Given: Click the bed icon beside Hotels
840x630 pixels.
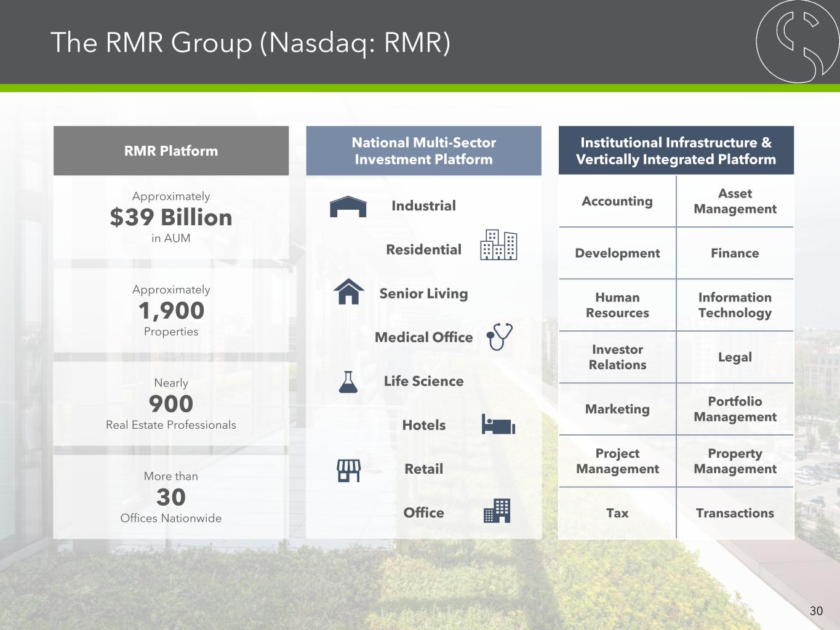Looking at the screenshot, I should tap(498, 425).
